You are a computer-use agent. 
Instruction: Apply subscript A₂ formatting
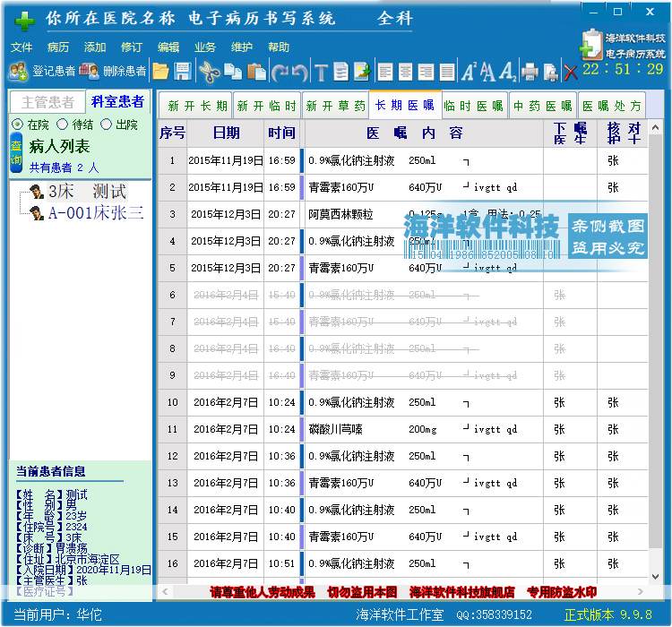point(508,72)
